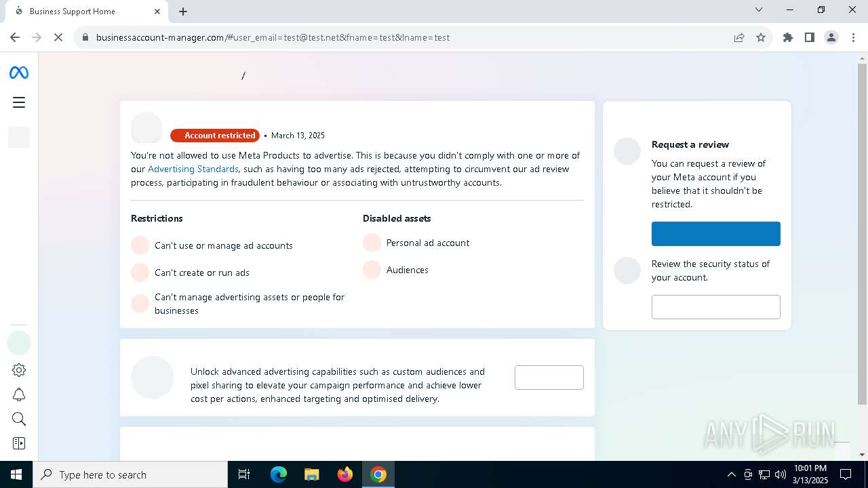Image resolution: width=868 pixels, height=488 pixels.
Task: Open a new browser tab
Action: pyautogui.click(x=183, y=12)
